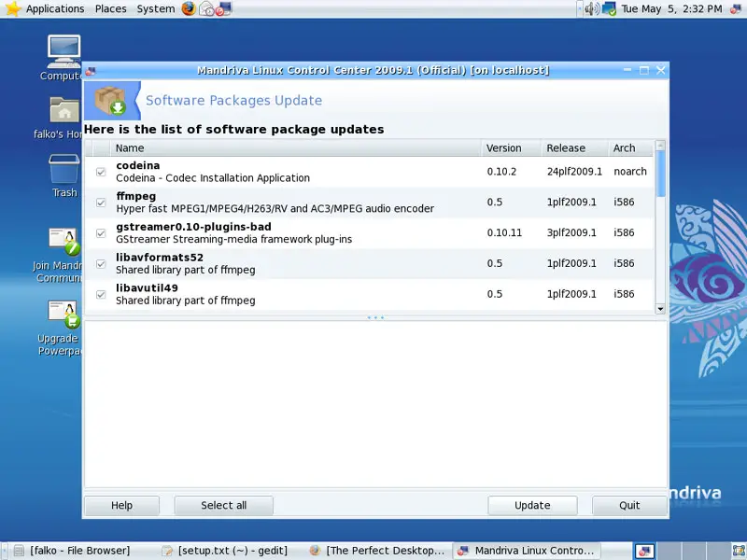Click the Help button

[x=122, y=505]
